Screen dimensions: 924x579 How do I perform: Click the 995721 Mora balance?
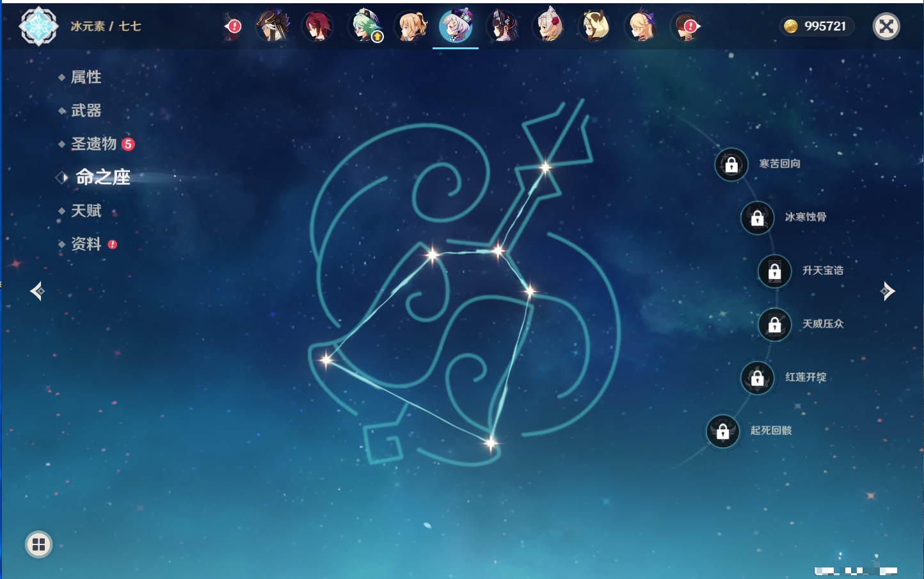pos(816,26)
